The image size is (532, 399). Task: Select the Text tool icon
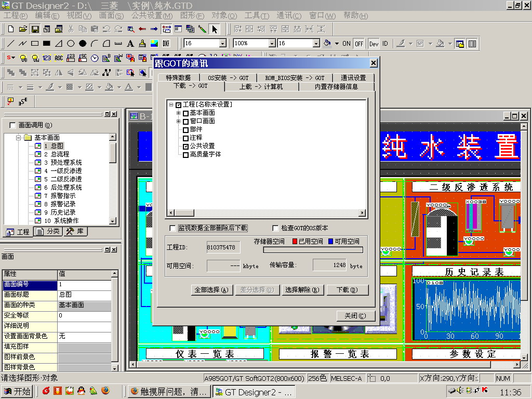[x=130, y=44]
